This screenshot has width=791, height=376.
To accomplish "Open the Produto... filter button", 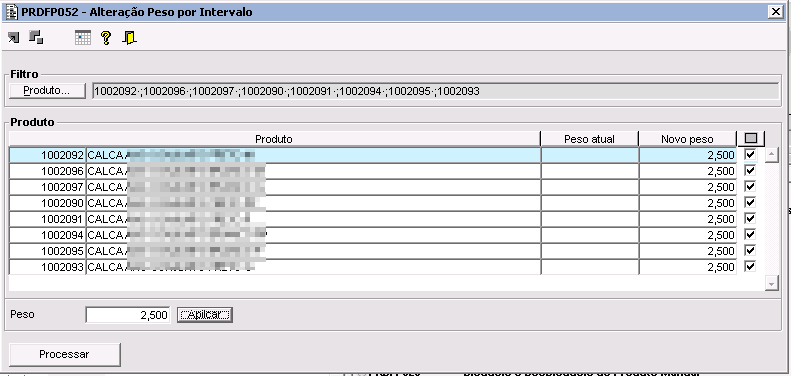I will click(47, 91).
